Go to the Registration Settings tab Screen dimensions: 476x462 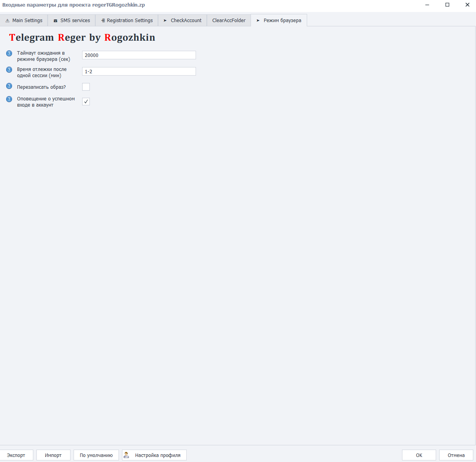tap(127, 21)
